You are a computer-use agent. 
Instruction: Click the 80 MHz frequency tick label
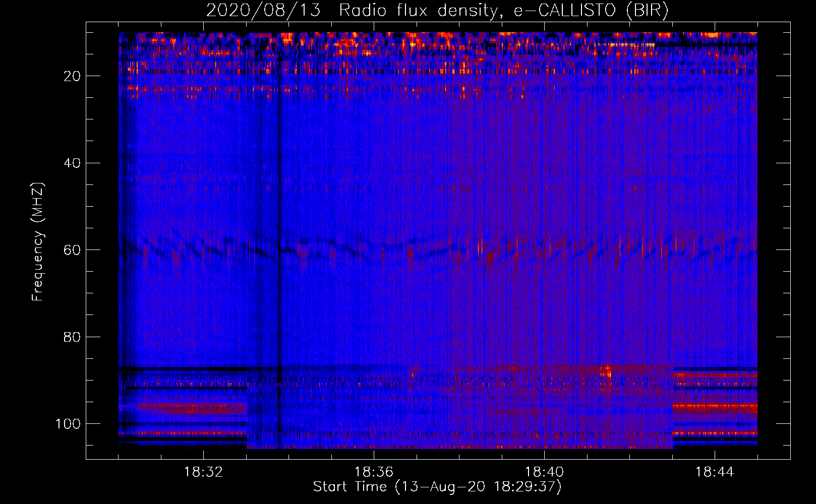[x=73, y=337]
